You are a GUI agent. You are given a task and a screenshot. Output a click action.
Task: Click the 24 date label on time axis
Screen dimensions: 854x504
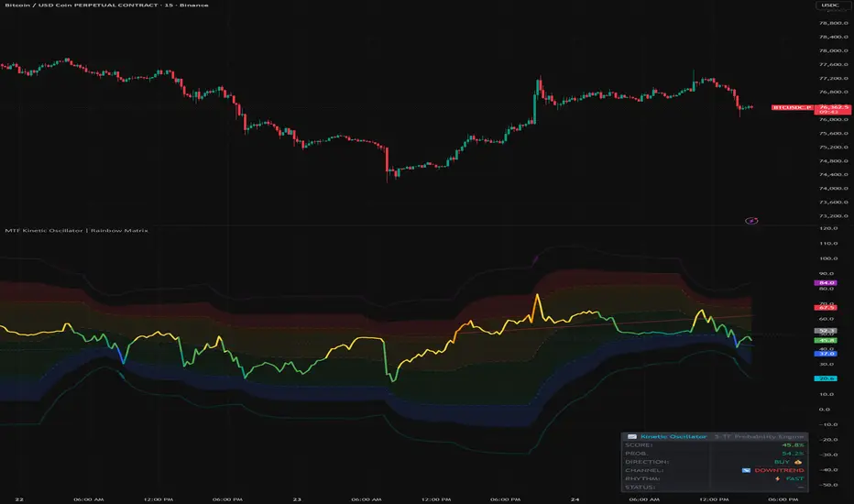575,499
